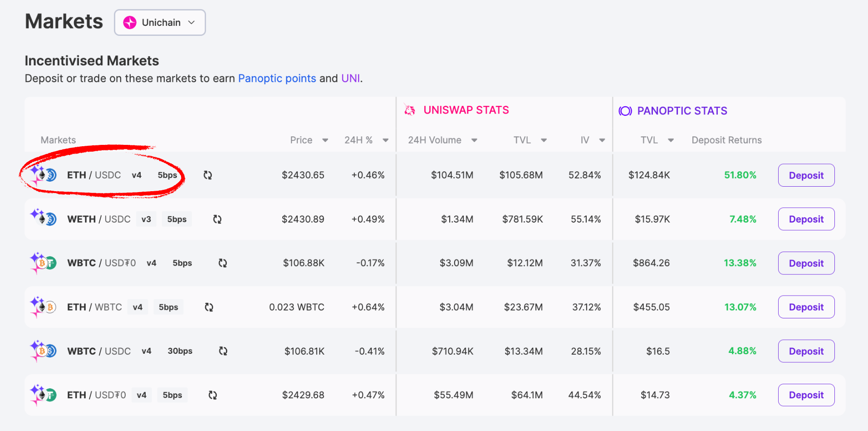The image size is (868, 431).
Task: Click the Panoptic Stats logo icon
Action: [x=625, y=111]
